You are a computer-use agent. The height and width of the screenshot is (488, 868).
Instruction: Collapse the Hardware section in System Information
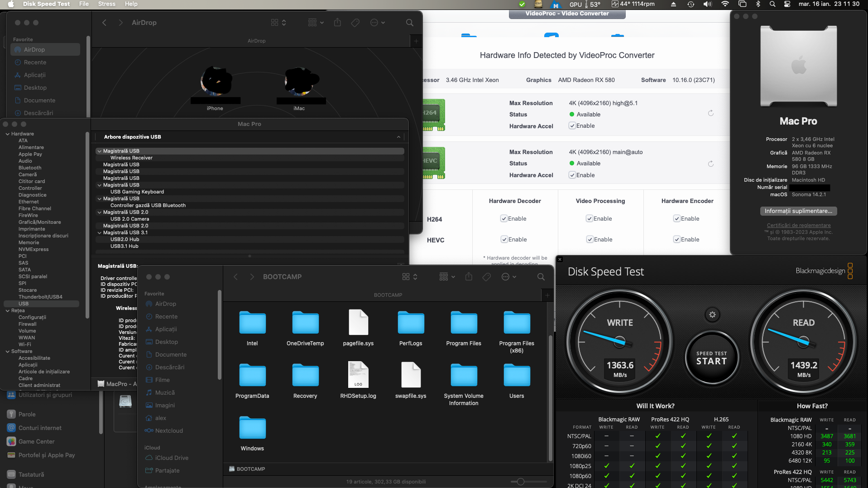[8, 134]
